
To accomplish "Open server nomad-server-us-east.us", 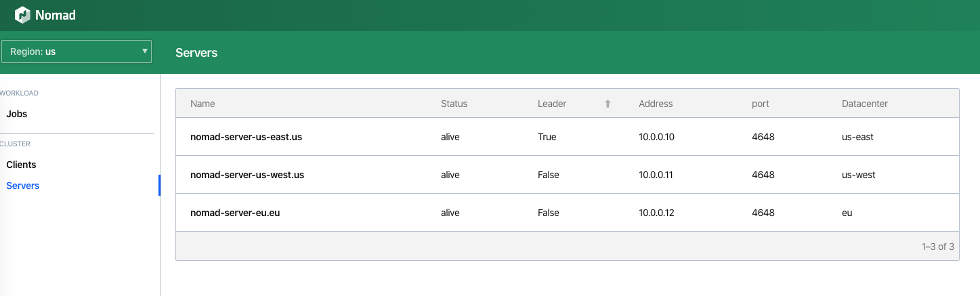I will tap(246, 137).
